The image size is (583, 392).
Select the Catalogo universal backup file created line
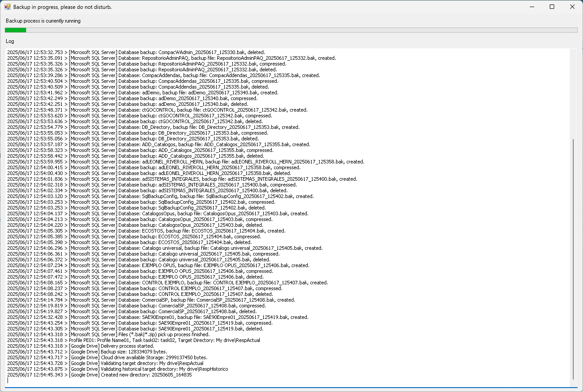165,248
